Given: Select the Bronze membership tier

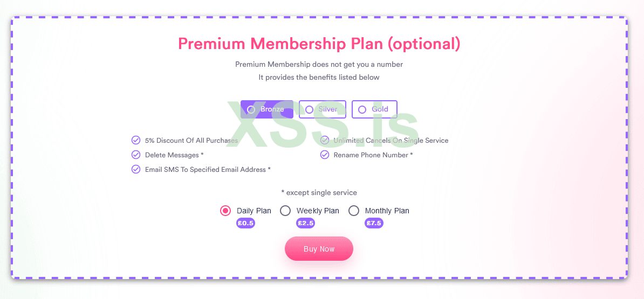Looking at the screenshot, I should click(267, 109).
